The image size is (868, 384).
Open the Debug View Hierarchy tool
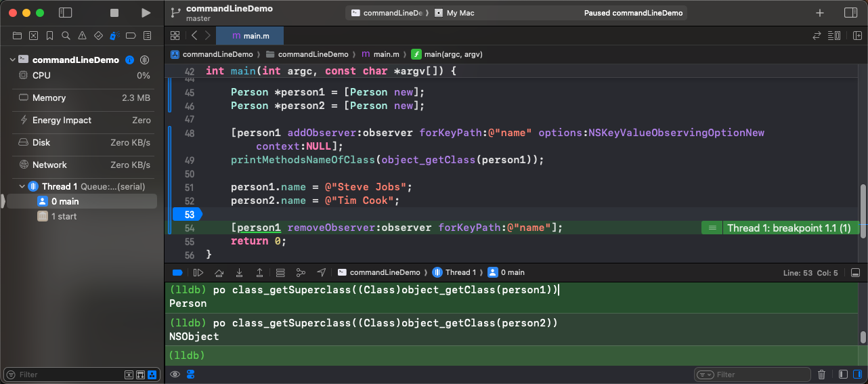pos(280,272)
